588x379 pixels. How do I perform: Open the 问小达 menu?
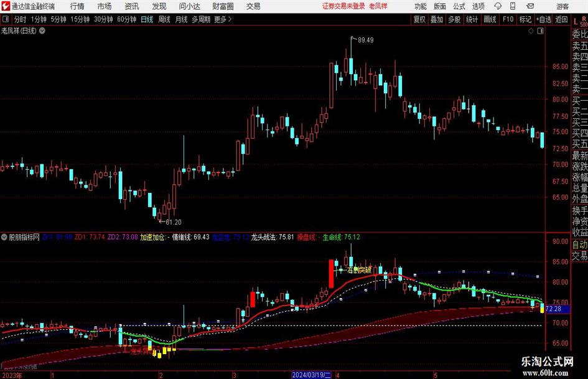(189, 6)
